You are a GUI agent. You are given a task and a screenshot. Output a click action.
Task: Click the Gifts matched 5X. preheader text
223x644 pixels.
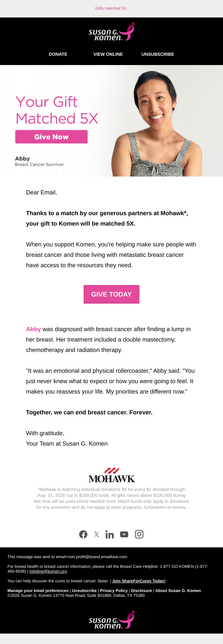[x=111, y=8]
